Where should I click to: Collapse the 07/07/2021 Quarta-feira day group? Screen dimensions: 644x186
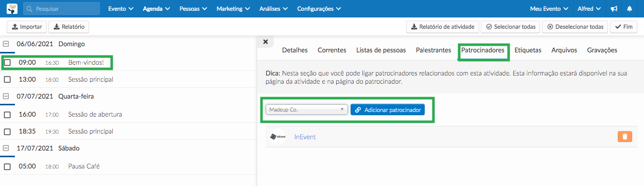(6, 96)
